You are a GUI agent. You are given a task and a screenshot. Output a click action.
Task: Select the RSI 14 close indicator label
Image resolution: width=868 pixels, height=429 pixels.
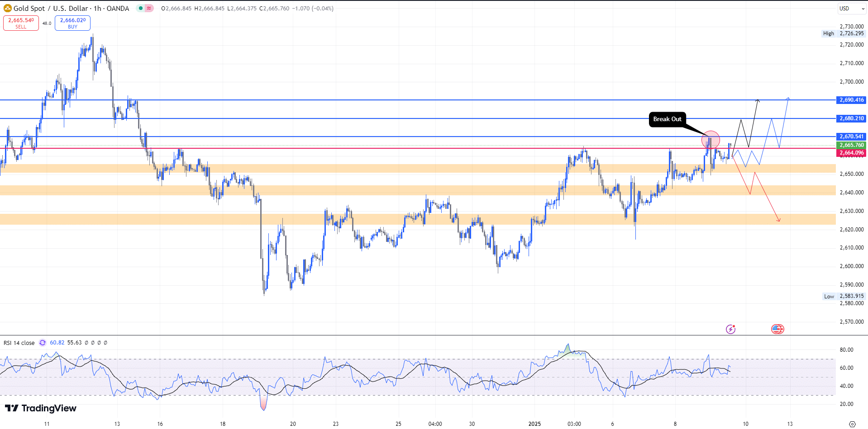pos(19,343)
